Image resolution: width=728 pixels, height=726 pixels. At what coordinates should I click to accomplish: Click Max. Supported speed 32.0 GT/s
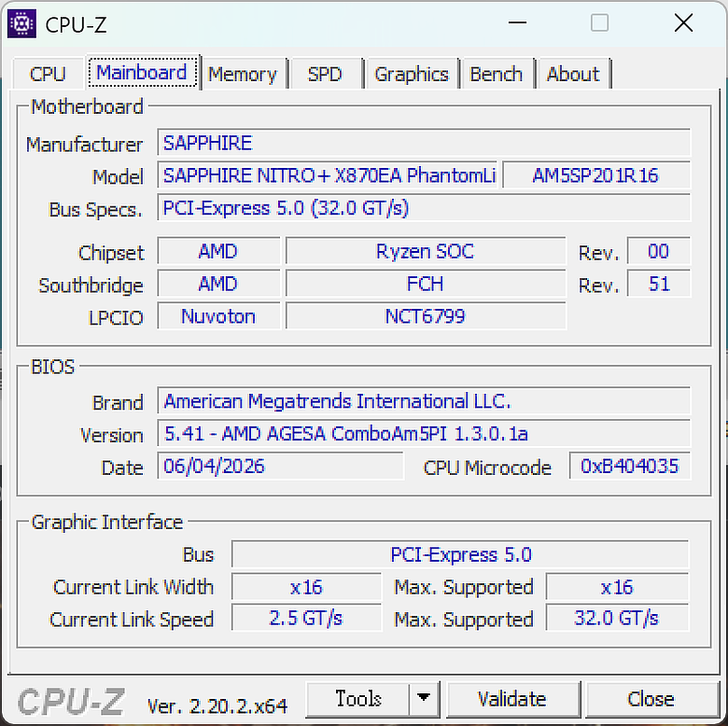617,619
